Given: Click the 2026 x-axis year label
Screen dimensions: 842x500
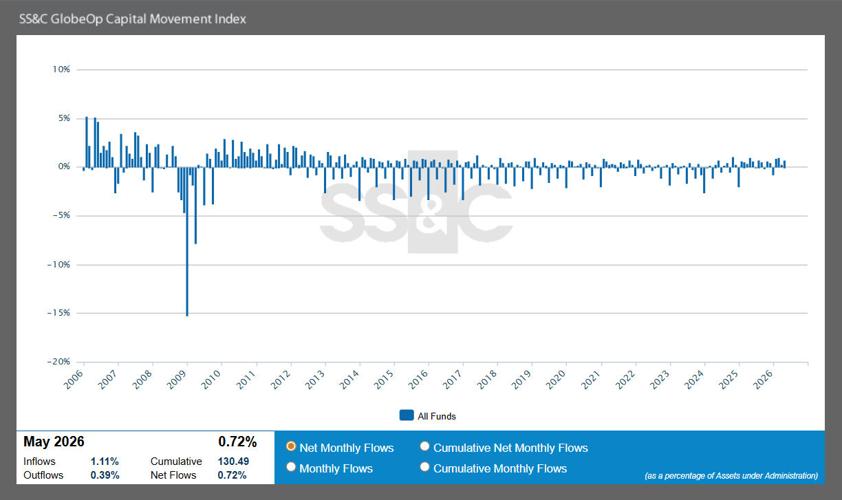Looking at the screenshot, I should click(x=763, y=379).
